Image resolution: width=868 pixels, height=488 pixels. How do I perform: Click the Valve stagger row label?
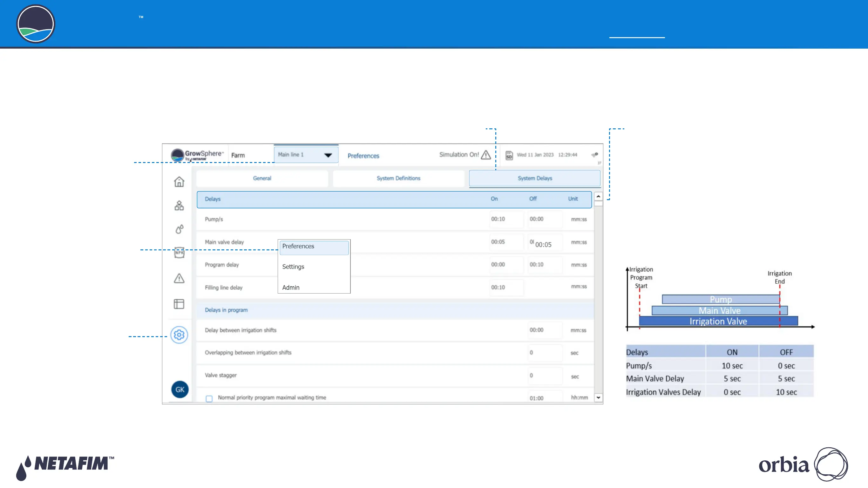coord(221,376)
